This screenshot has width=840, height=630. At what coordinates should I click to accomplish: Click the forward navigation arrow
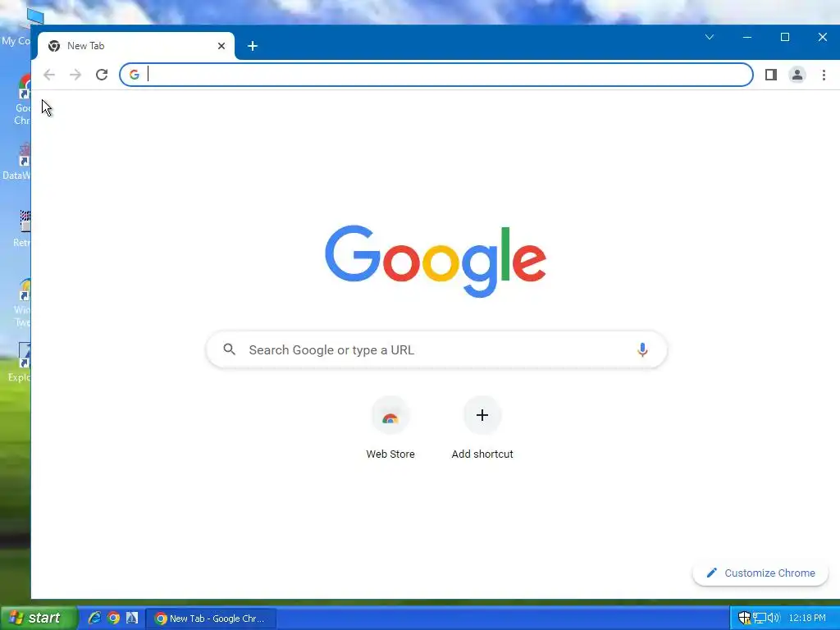point(75,75)
